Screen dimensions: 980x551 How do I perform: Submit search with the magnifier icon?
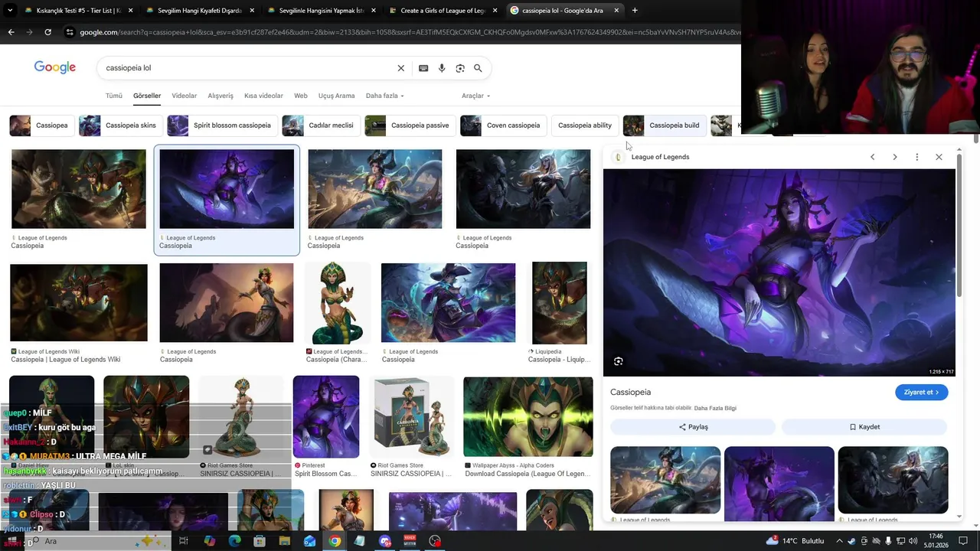click(478, 68)
